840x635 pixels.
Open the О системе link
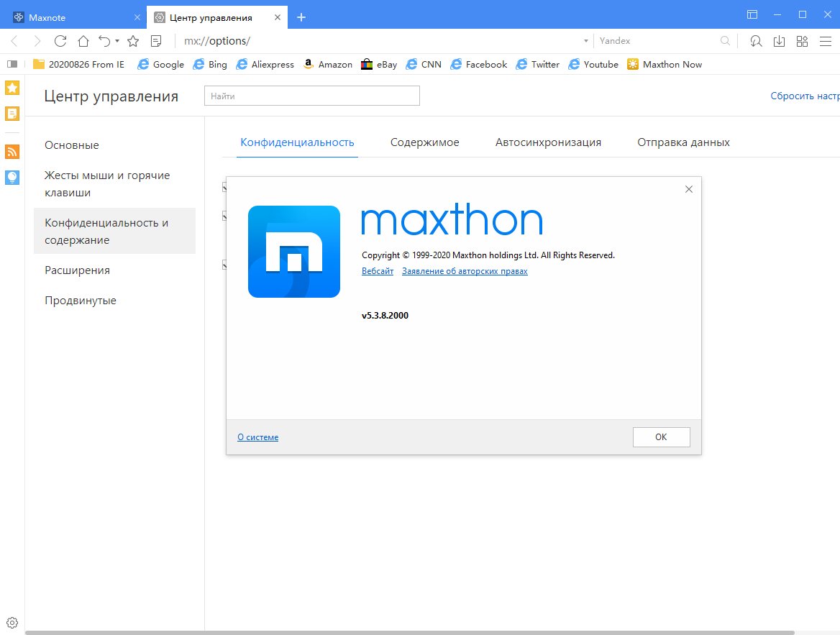click(x=257, y=437)
